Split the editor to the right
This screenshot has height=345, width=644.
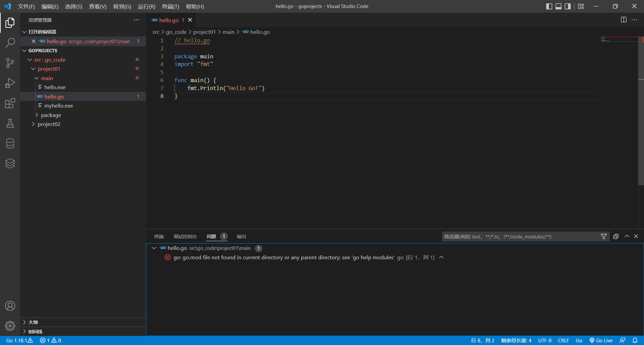pos(624,20)
